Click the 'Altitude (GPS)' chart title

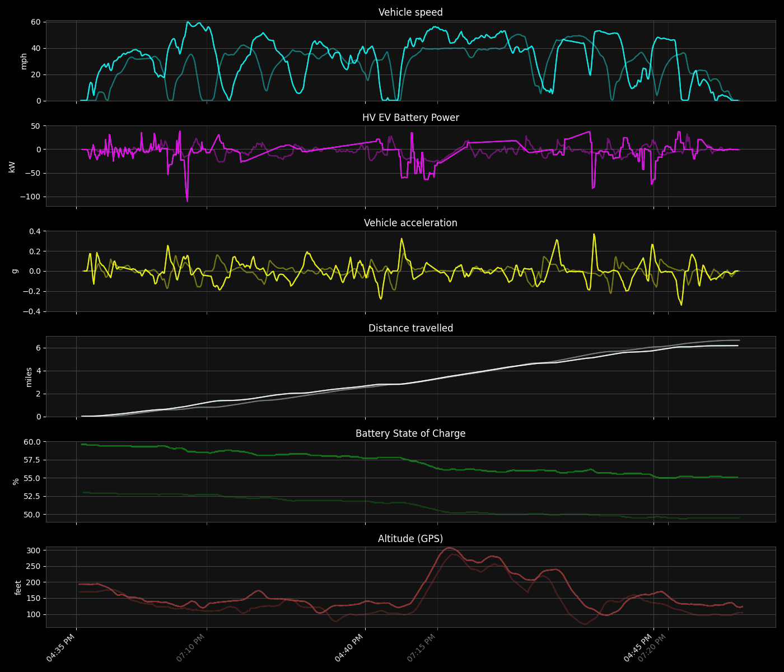pyautogui.click(x=410, y=539)
